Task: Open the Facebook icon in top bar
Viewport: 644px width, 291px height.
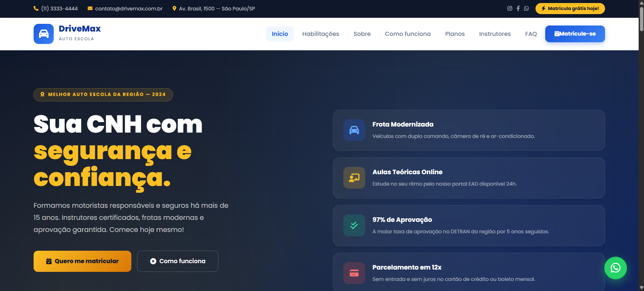Action: pyautogui.click(x=518, y=8)
